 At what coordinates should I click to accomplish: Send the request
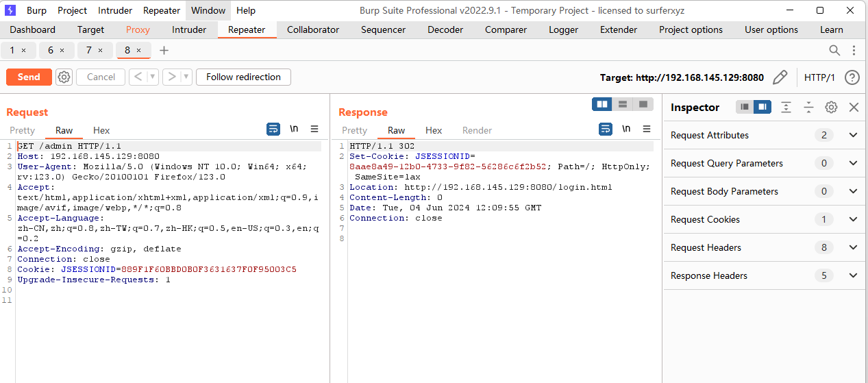tap(29, 77)
